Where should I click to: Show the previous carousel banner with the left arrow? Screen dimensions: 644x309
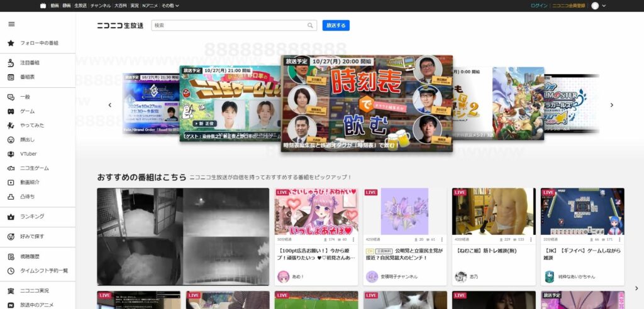[x=110, y=105]
